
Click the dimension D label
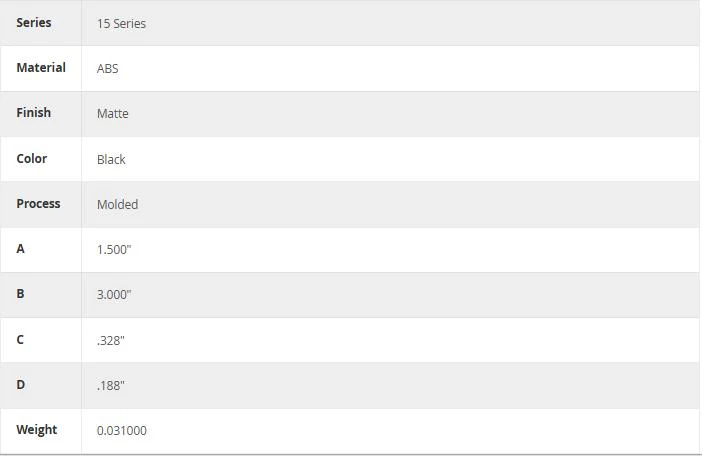(x=21, y=385)
